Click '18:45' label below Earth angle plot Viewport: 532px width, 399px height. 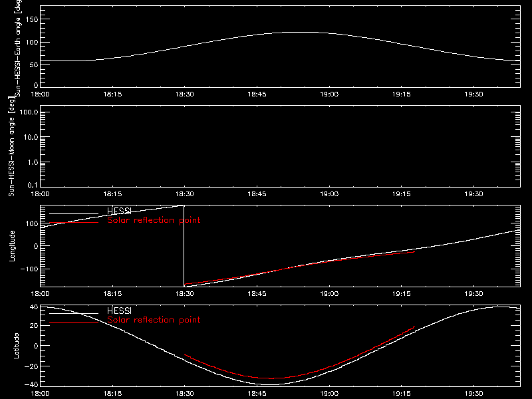point(257,94)
